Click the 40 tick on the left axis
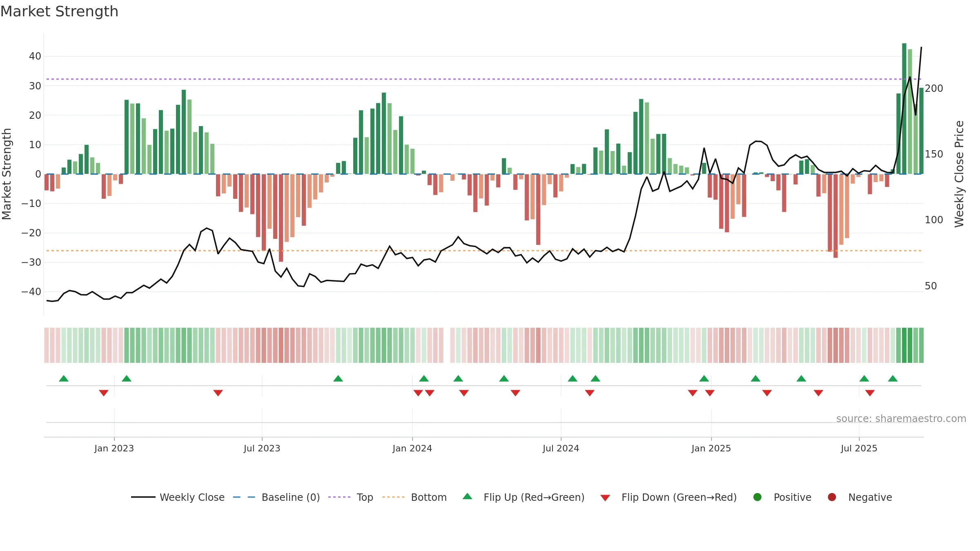 (x=35, y=56)
